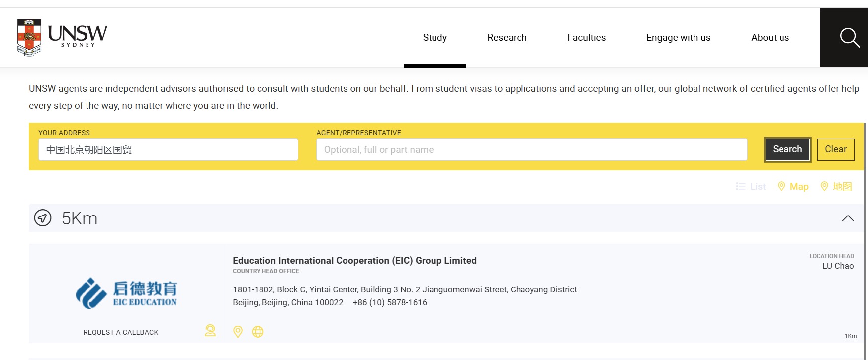Click the callback headset icon for EIC
Image resolution: width=868 pixels, height=360 pixels.
210,331
